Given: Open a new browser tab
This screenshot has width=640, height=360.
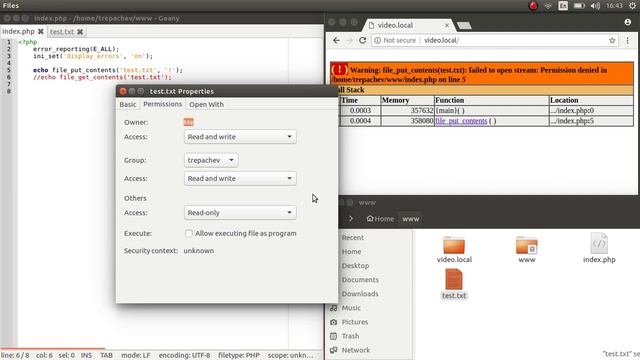Looking at the screenshot, I should pyautogui.click(x=464, y=25).
